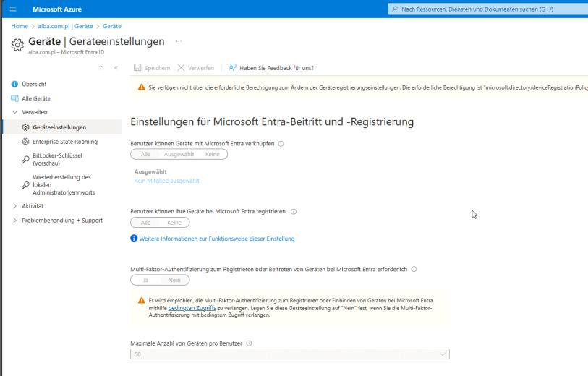Click the Enterprise State Roaming gear icon
This screenshot has width=588, height=376.
pyautogui.click(x=25, y=142)
